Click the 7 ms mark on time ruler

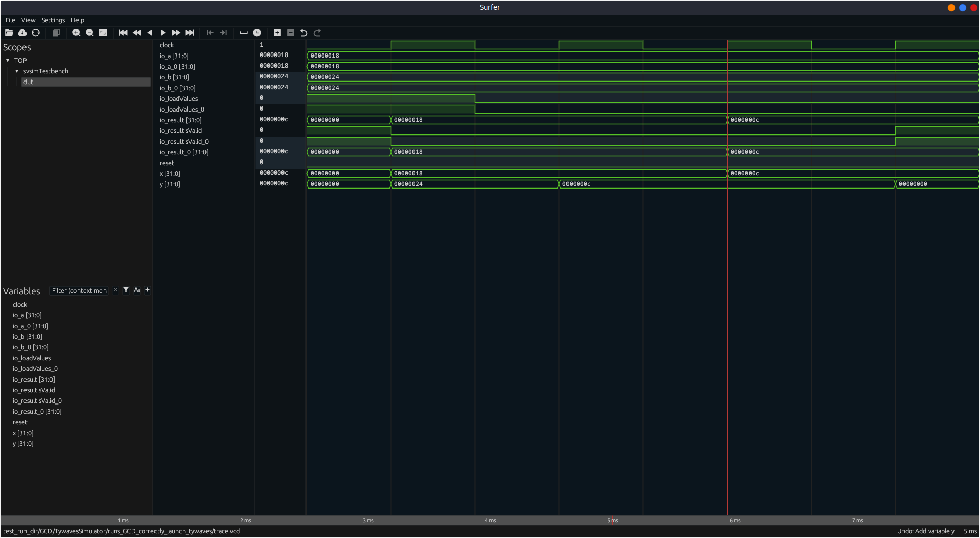[858, 520]
